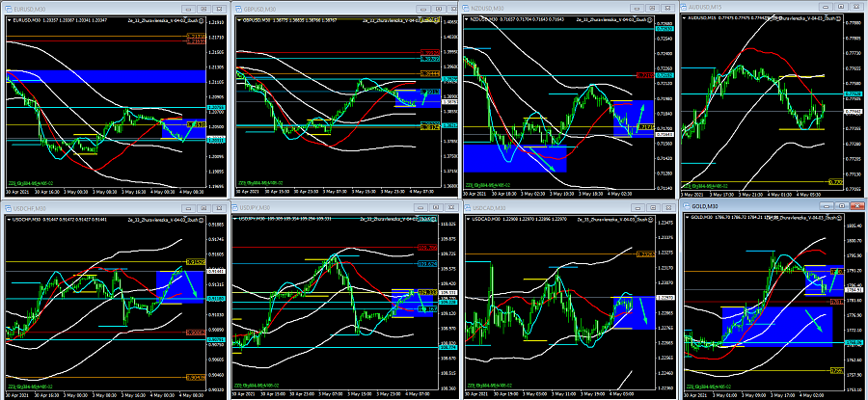
Task: Expand the triangle arrow beside EURUSD,M30 chart header
Action: tap(9, 20)
